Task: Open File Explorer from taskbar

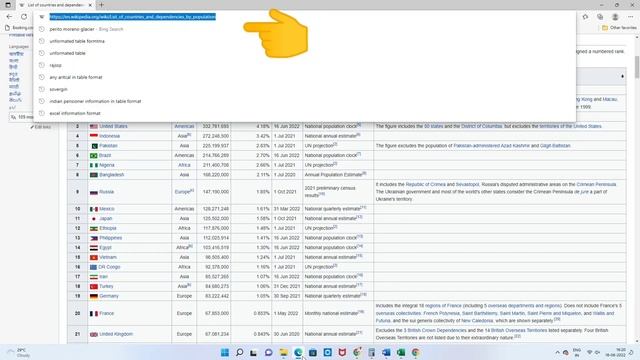Action: click(x=283, y=352)
